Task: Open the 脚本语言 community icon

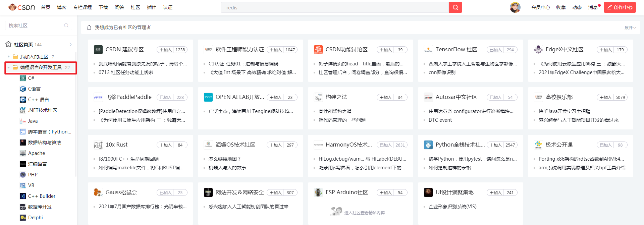Action: 23,132
